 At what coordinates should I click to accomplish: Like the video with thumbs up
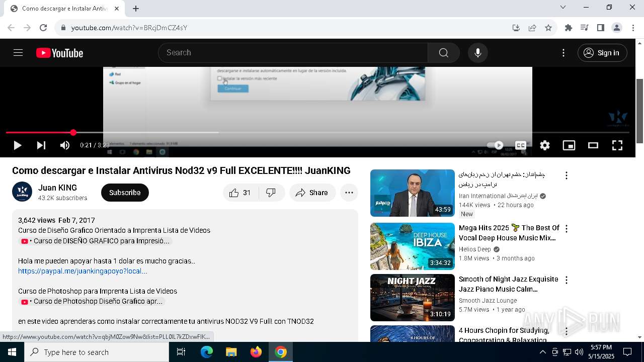click(240, 193)
